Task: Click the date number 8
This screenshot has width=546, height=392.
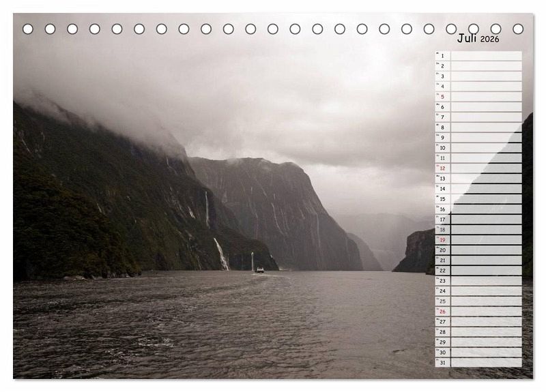Action: (442, 127)
